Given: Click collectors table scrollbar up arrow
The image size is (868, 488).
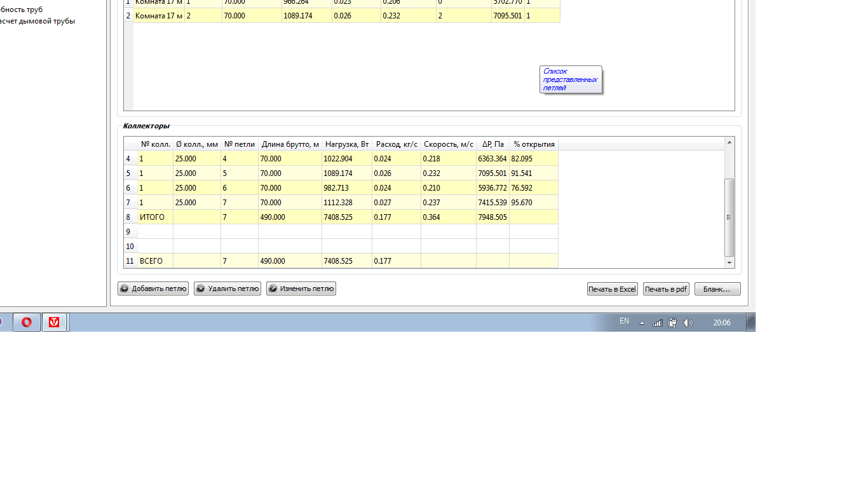Looking at the screenshot, I should tap(729, 142).
